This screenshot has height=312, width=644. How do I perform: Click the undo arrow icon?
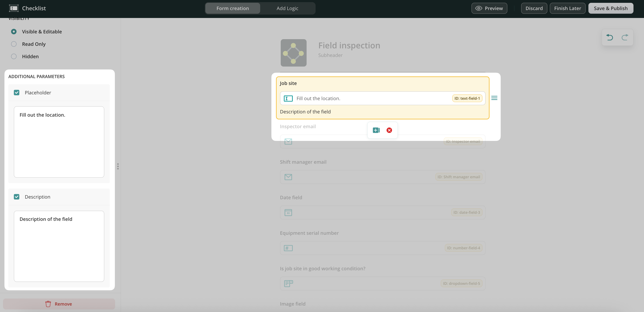pos(610,37)
